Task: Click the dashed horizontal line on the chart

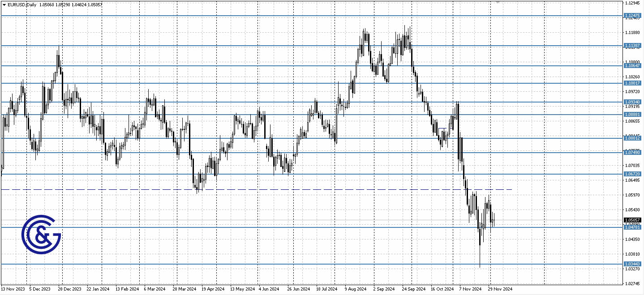Action: tap(269, 189)
